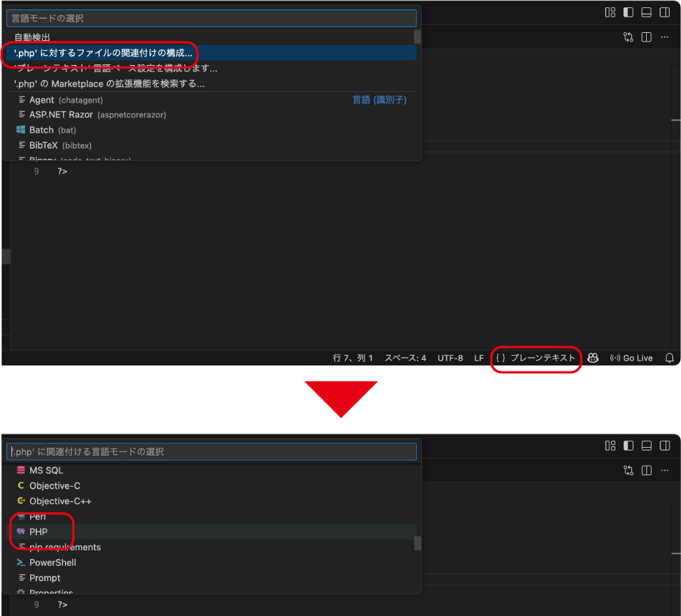Viewport: 681px width, 616px height.
Task: Select PowerShell in the lower language list
Action: (52, 562)
